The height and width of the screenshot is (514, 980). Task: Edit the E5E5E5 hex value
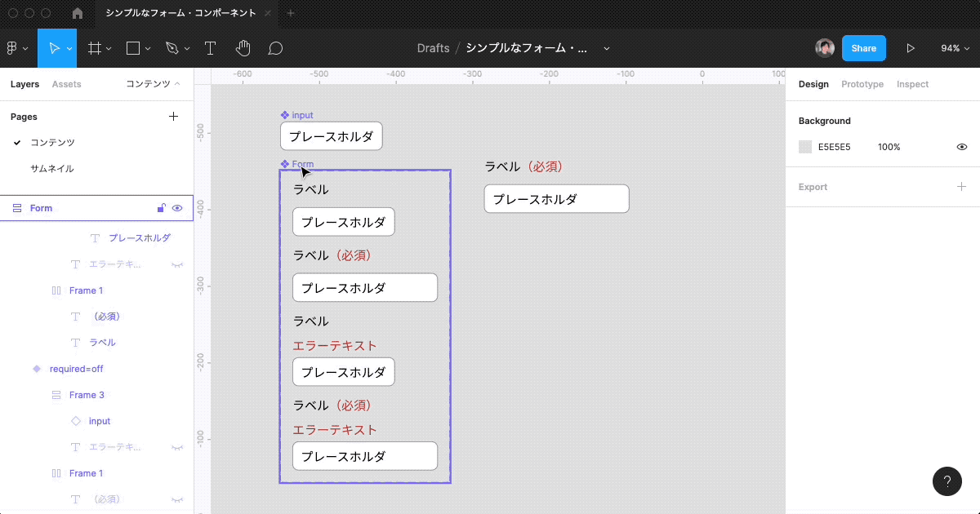(x=835, y=147)
